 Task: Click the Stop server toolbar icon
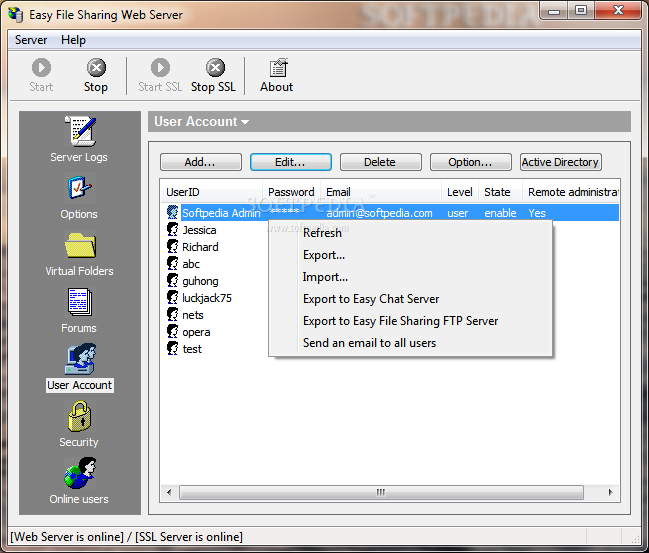(x=96, y=67)
